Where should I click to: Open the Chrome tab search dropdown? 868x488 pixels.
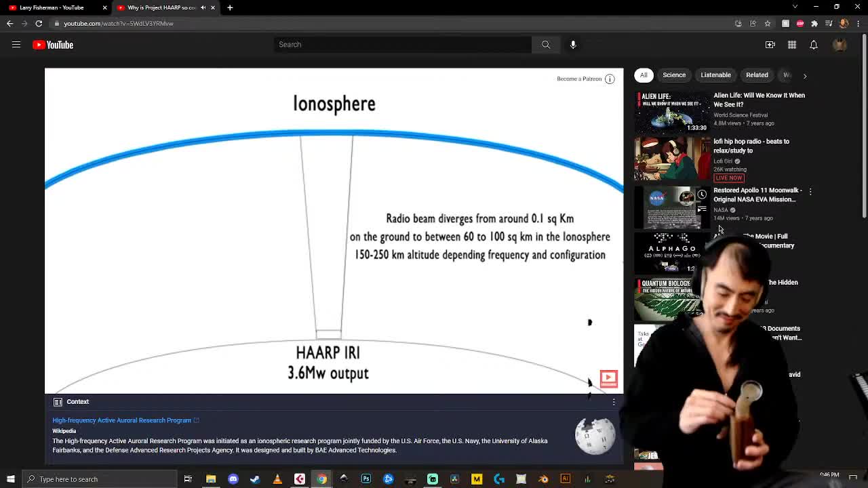pos(795,7)
